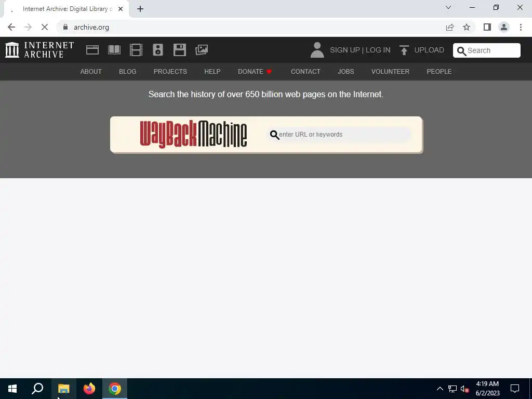
Task: Open the Software floppy disk icon
Action: click(x=179, y=50)
